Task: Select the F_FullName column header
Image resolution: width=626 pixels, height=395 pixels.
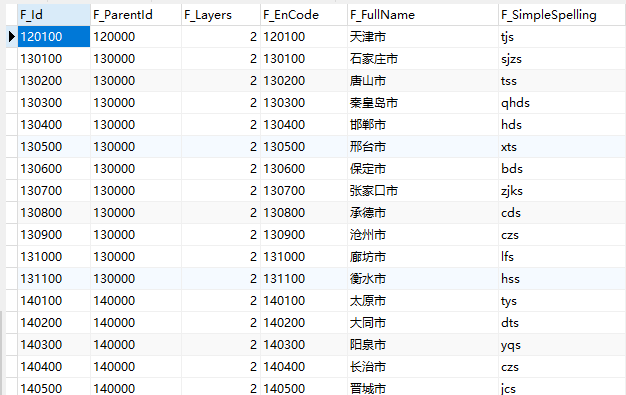Action: [423, 15]
